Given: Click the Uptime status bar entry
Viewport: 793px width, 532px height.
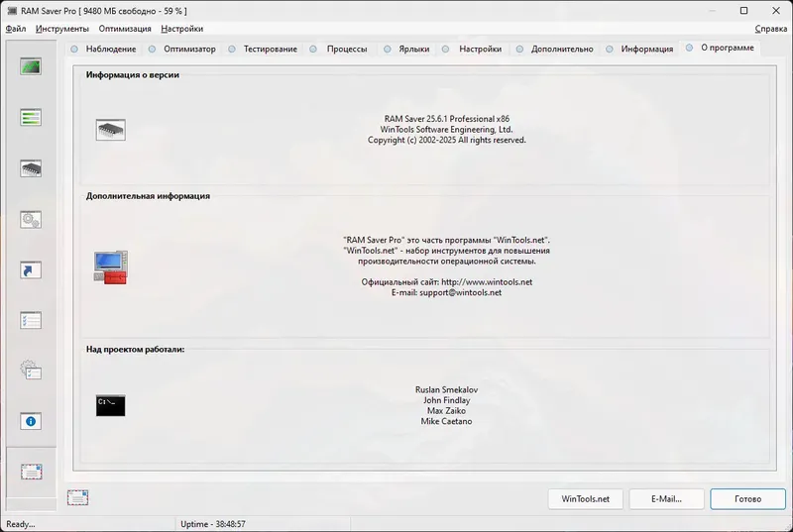Looking at the screenshot, I should point(213,524).
